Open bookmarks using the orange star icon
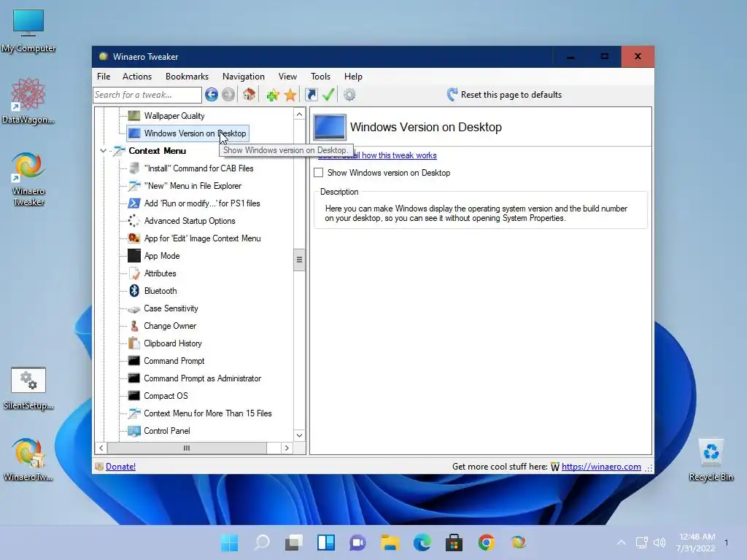Image resolution: width=747 pixels, height=560 pixels. tap(290, 96)
